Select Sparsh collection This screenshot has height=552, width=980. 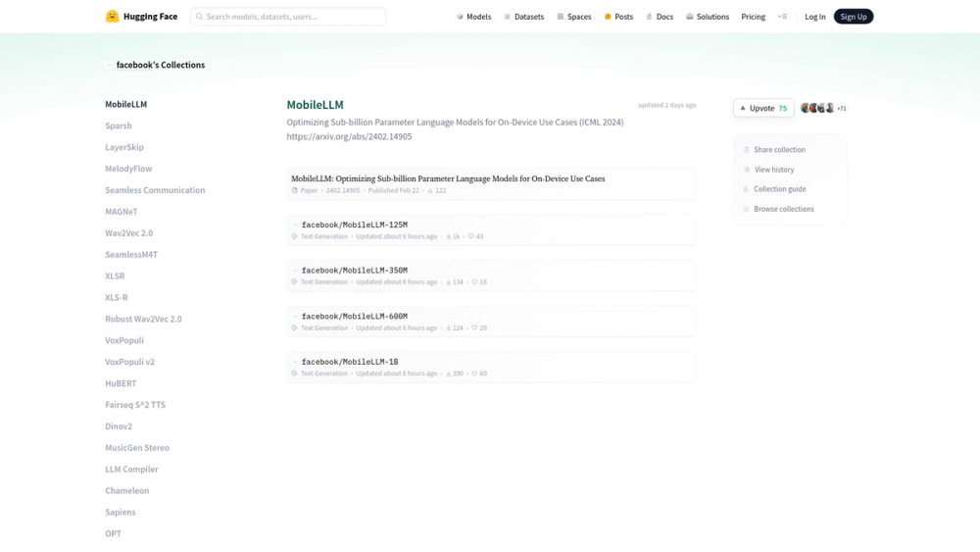click(x=119, y=125)
